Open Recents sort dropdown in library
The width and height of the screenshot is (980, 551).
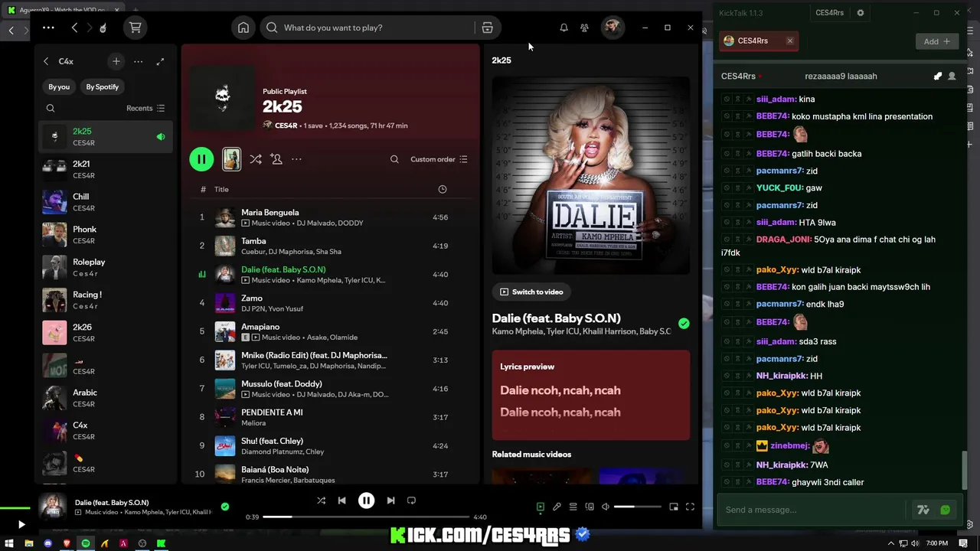(145, 108)
